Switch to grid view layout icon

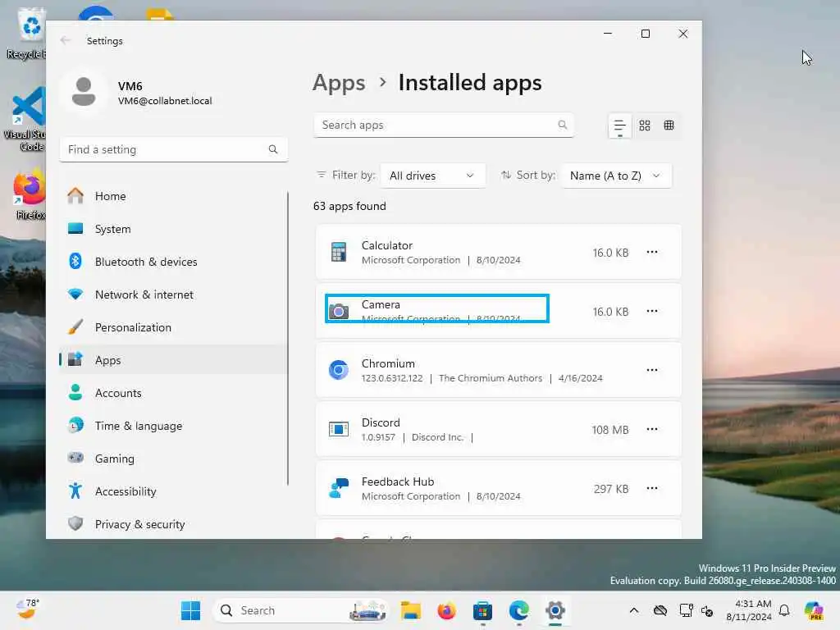(645, 126)
